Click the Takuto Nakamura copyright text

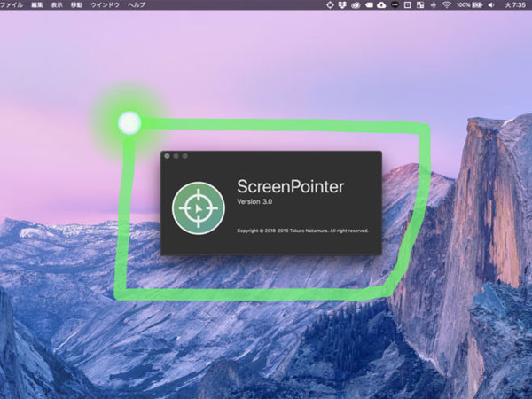click(x=302, y=231)
